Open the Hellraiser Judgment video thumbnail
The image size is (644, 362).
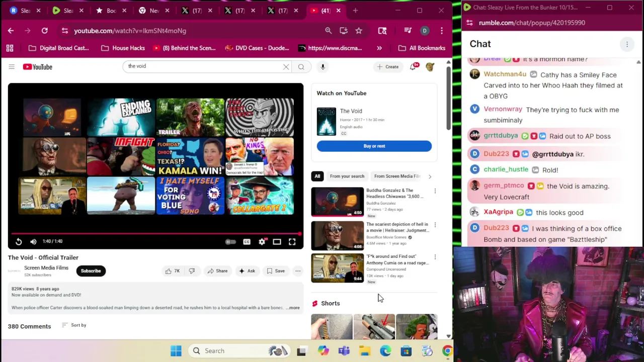tap(337, 235)
